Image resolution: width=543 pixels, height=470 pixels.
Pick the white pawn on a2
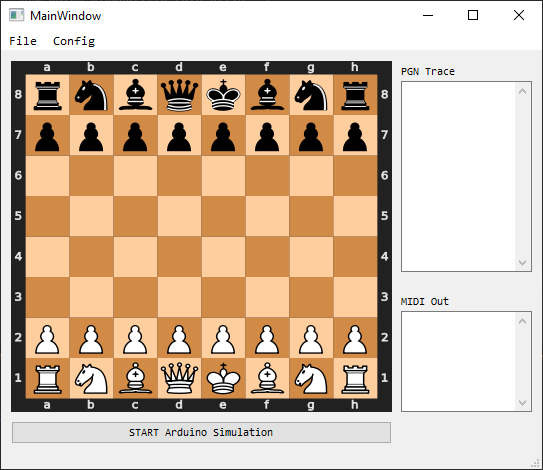pyautogui.click(x=47, y=339)
